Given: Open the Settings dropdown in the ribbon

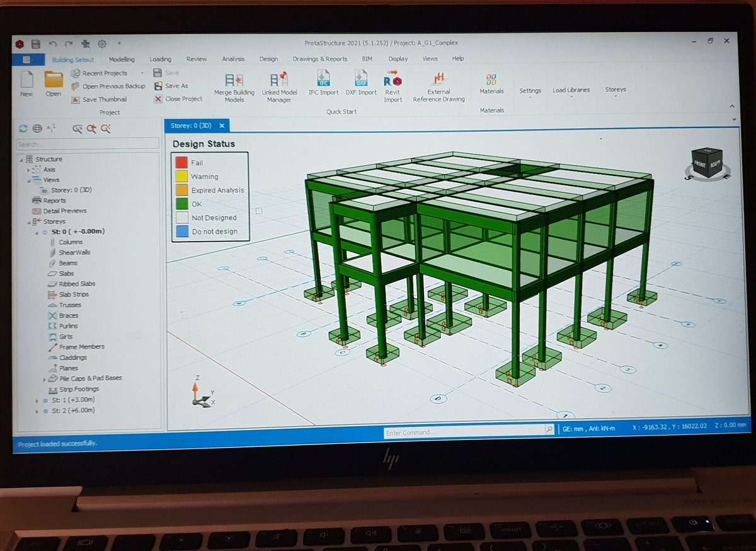Looking at the screenshot, I should 530,91.
